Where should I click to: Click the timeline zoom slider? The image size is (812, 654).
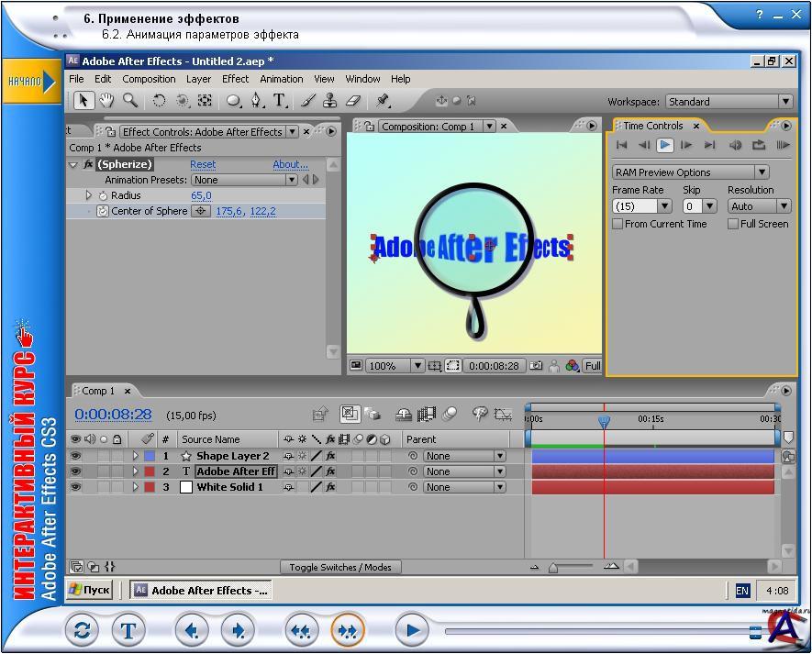pyautogui.click(x=553, y=568)
